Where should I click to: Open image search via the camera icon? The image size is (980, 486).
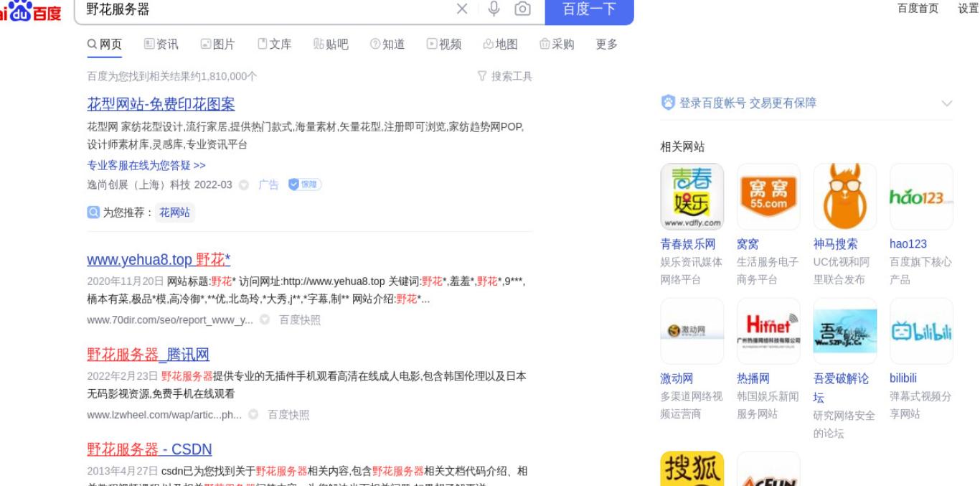click(x=523, y=9)
